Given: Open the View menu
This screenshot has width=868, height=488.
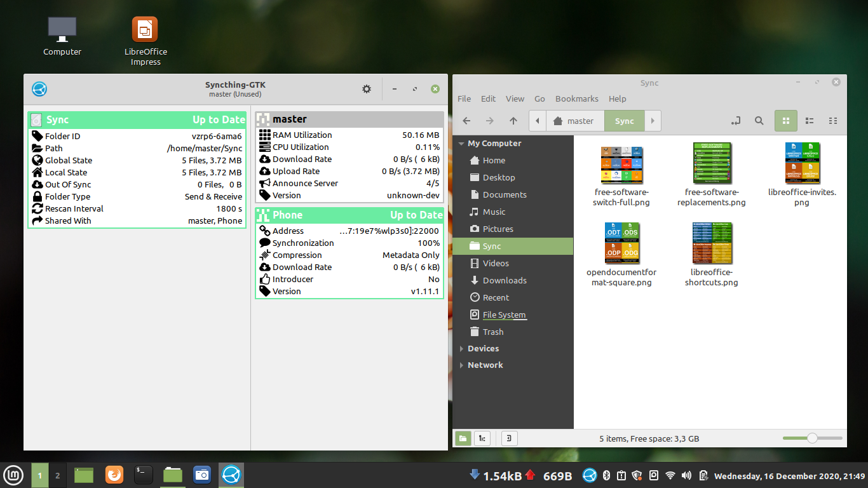Looking at the screenshot, I should pos(515,99).
